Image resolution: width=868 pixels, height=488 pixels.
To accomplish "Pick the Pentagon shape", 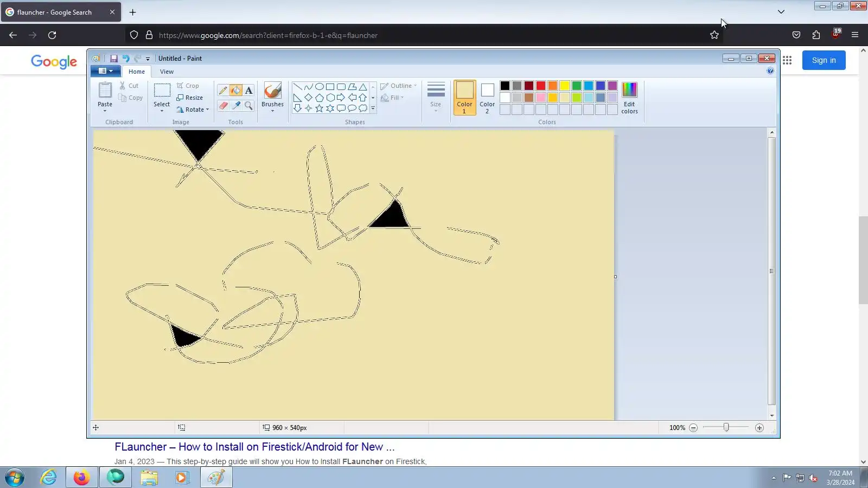I will click(319, 98).
